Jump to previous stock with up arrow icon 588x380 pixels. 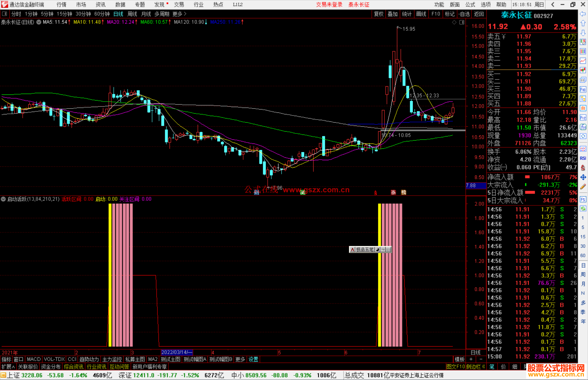click(x=583, y=23)
